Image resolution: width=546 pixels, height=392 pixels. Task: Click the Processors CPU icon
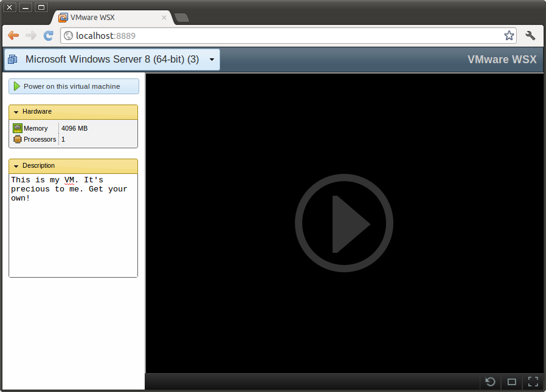point(18,139)
